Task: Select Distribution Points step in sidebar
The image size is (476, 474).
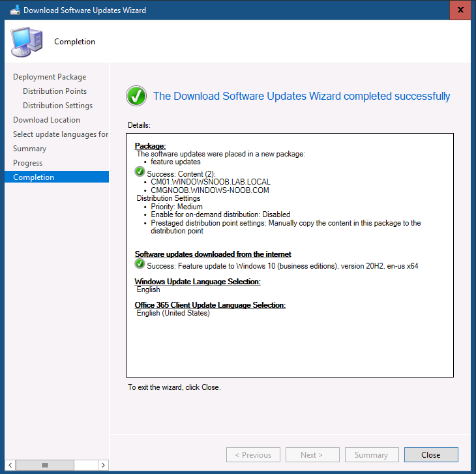Action: 55,91
